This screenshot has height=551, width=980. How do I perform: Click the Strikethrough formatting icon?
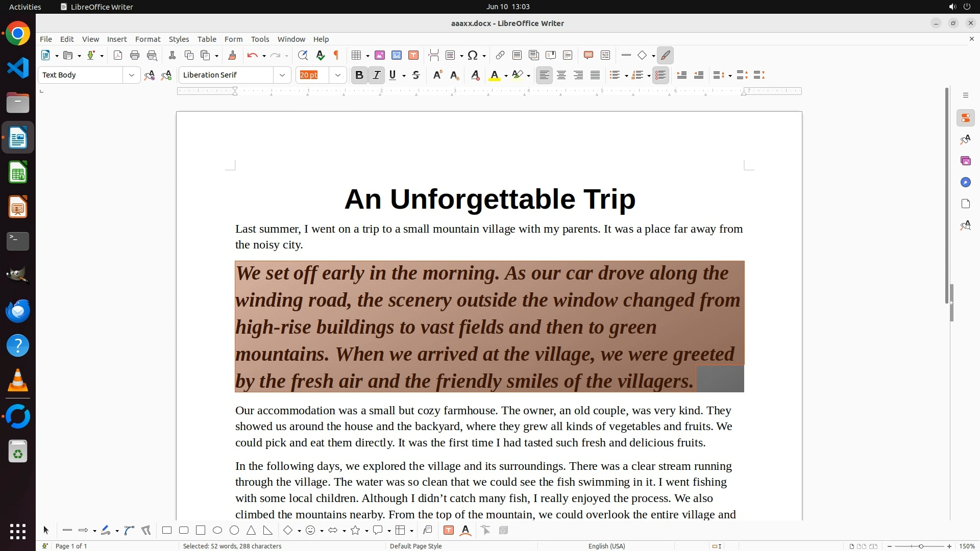pos(416,75)
